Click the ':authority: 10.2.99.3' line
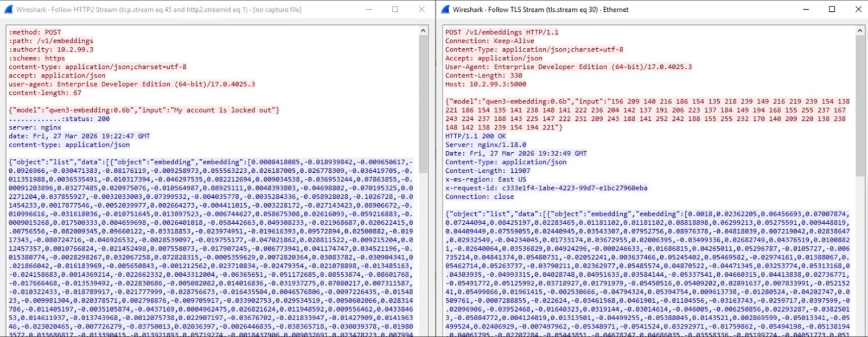 pos(51,49)
